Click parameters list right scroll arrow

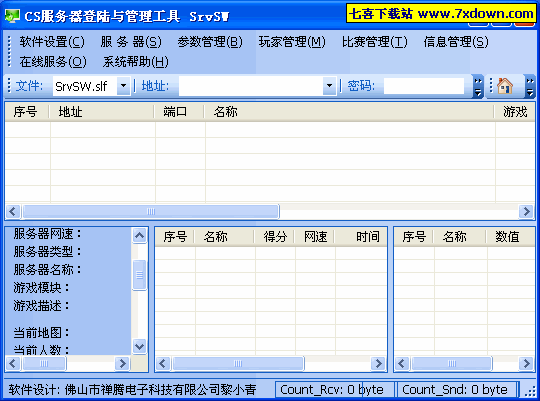click(526, 363)
